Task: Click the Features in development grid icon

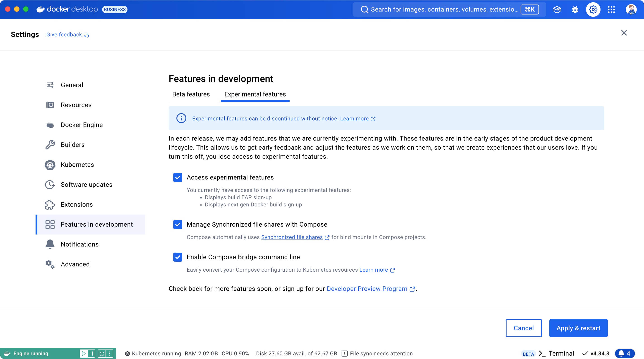Action: click(50, 224)
